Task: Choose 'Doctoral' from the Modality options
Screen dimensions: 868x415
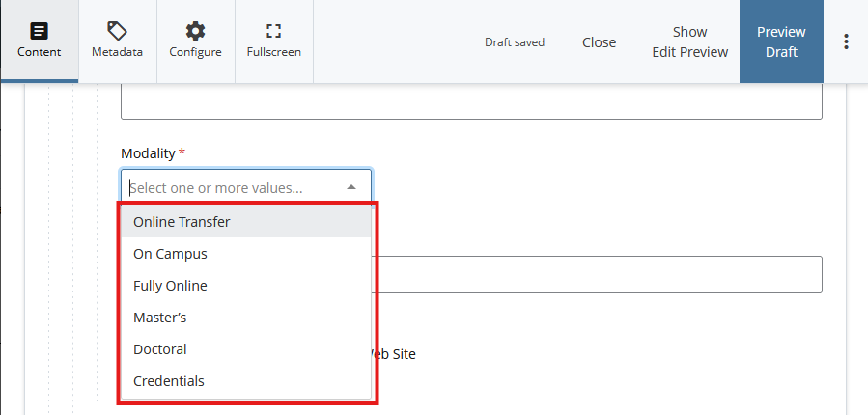Action: click(160, 349)
